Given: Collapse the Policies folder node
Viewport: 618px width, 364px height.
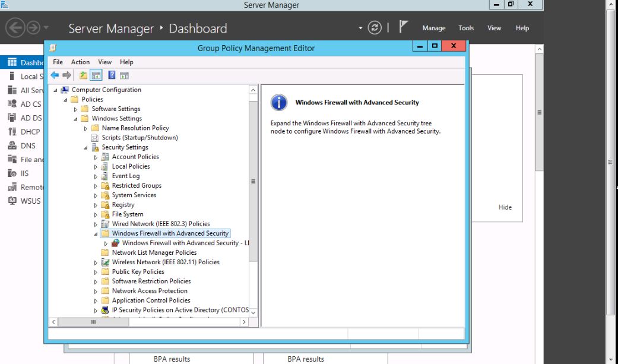Looking at the screenshot, I should pyautogui.click(x=65, y=100).
